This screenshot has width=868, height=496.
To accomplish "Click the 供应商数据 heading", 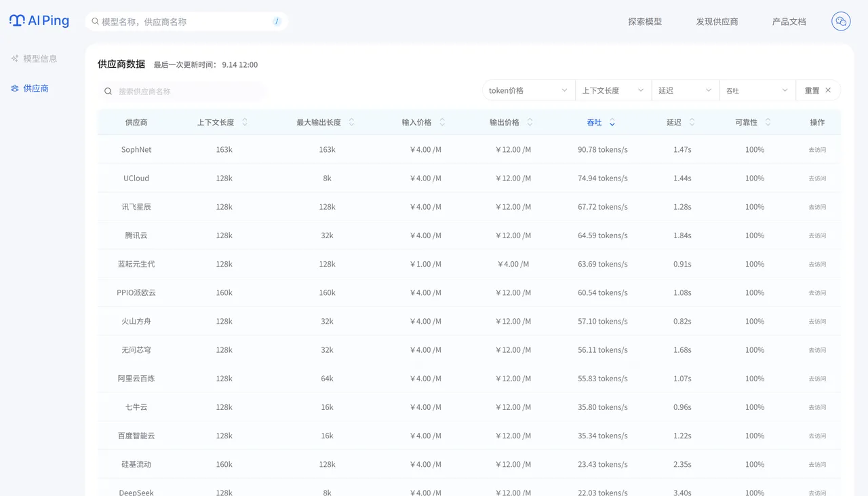I will click(121, 64).
